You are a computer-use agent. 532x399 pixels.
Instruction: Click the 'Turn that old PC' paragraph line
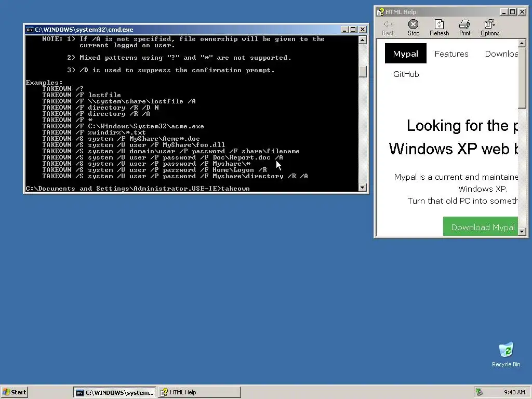[462, 201]
